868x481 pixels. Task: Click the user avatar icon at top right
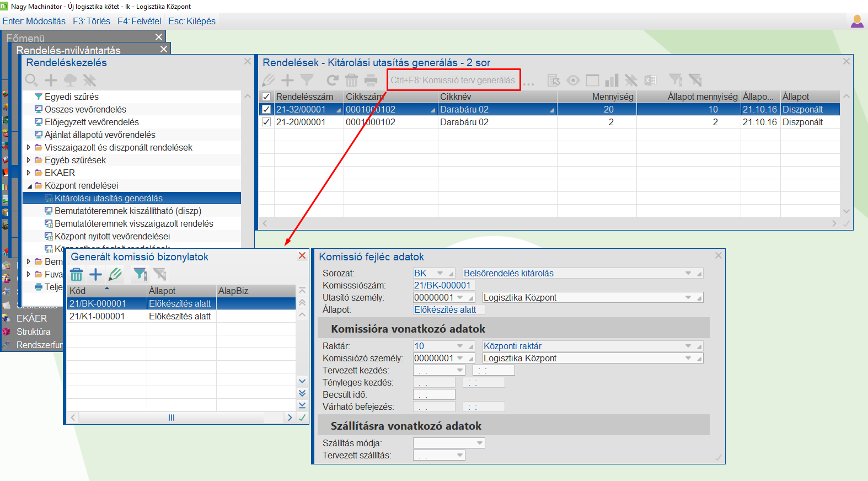pyautogui.click(x=857, y=22)
